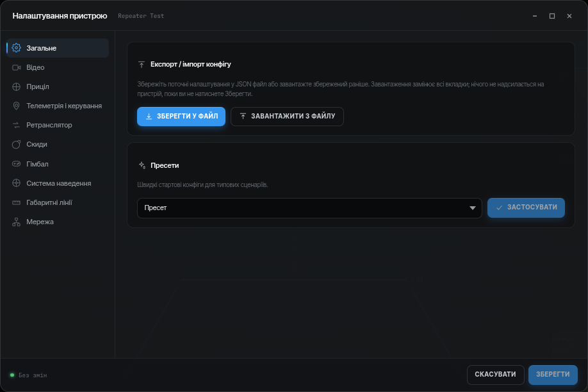
Task: Click the ЗБЕРЕГТИ У ФАЙЛ button
Action: pyautogui.click(x=181, y=117)
